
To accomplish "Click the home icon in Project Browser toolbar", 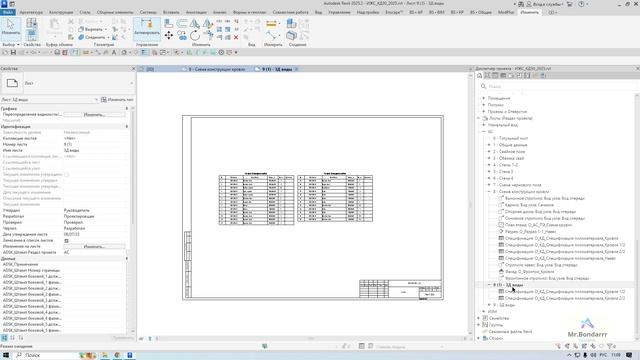I will coord(480,76).
